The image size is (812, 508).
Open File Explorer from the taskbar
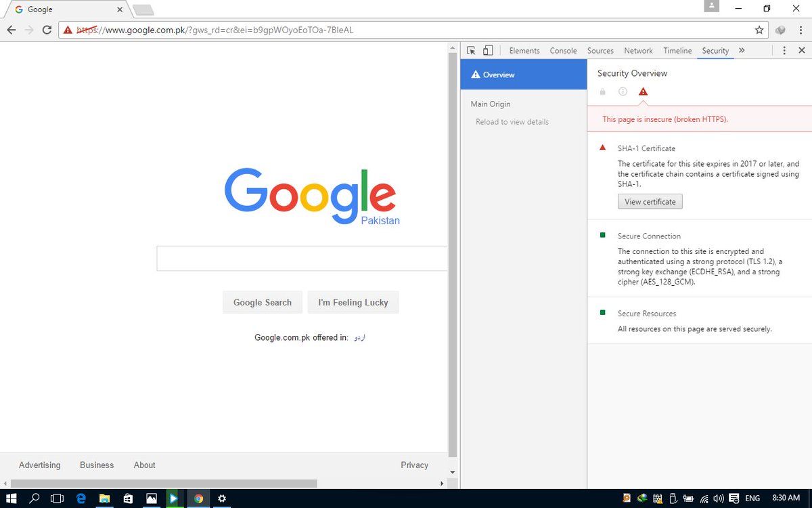(104, 499)
